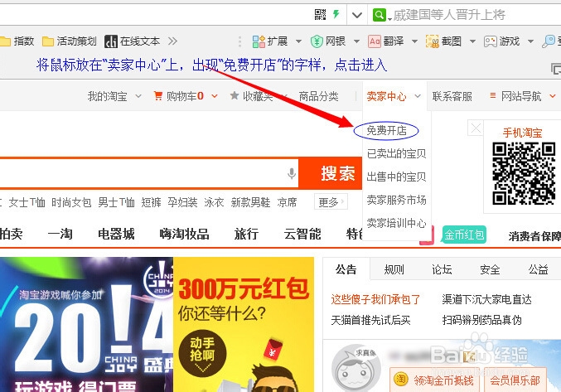Open the 嗨淘妆品 channel
This screenshot has width=561, height=392.
click(x=184, y=235)
